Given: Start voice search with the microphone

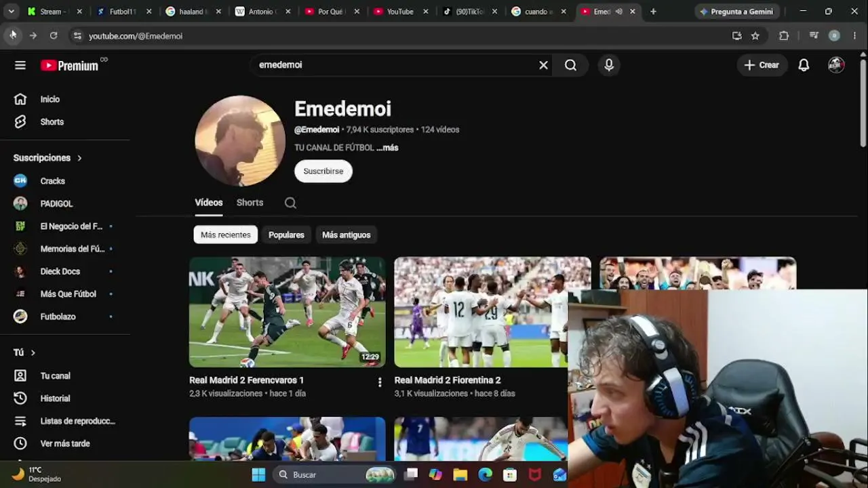Looking at the screenshot, I should [609, 65].
